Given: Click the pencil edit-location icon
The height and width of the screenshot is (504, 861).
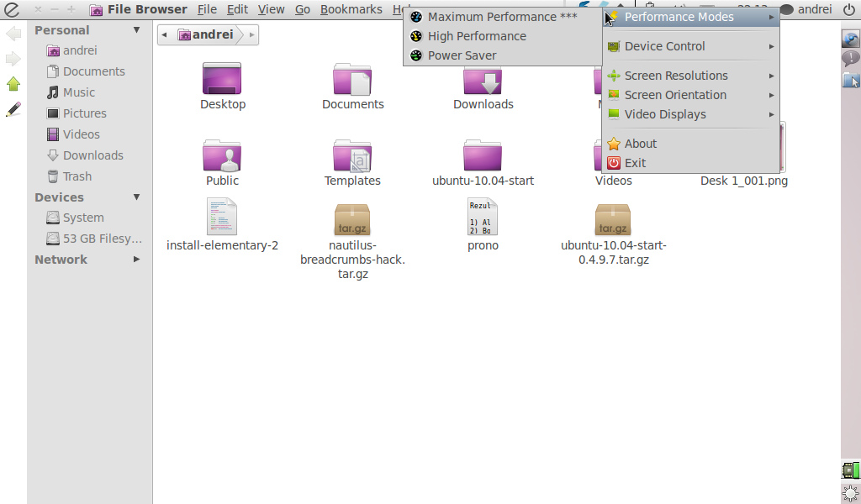Looking at the screenshot, I should click(13, 109).
